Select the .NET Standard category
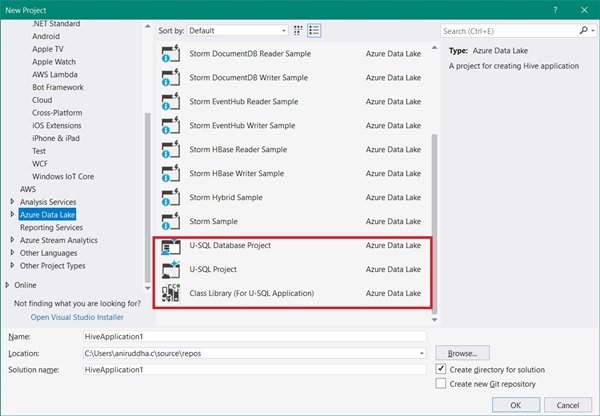This screenshot has width=600, height=416. coord(56,24)
